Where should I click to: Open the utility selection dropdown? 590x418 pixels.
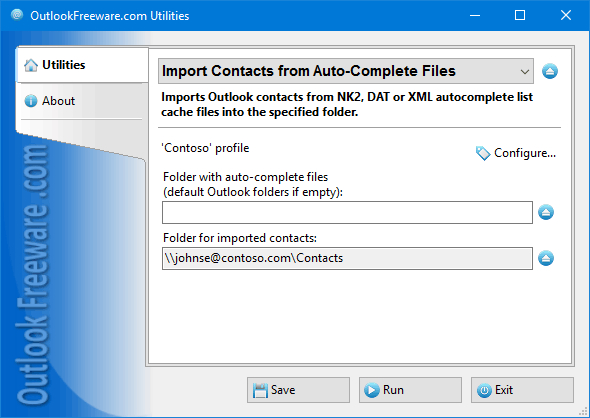tap(345, 71)
